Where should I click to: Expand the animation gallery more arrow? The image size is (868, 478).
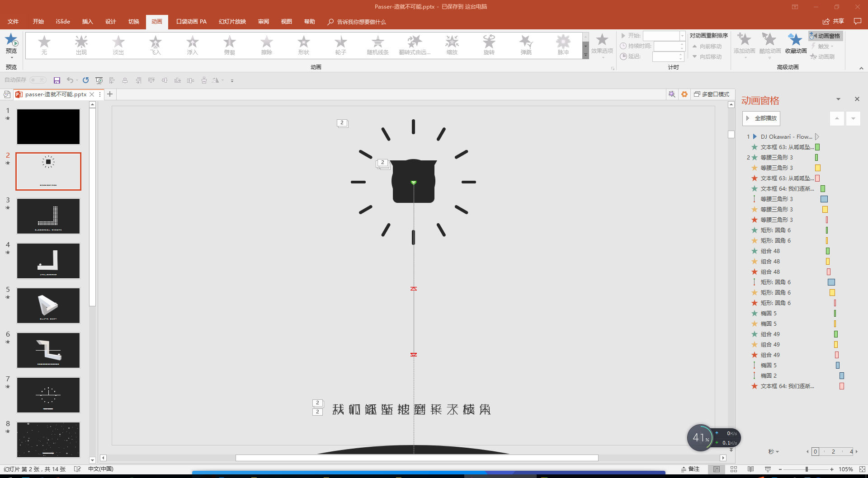(585, 55)
